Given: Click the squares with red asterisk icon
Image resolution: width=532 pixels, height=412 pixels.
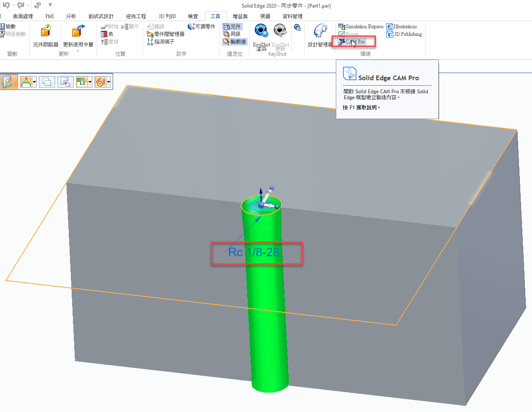Looking at the screenshot, I should click(65, 81).
